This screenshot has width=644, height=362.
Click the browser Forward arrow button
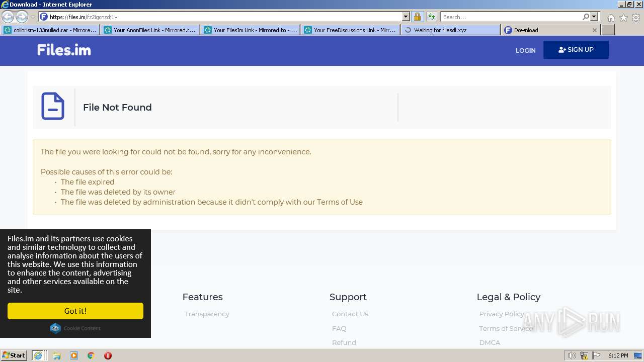coord(22,17)
